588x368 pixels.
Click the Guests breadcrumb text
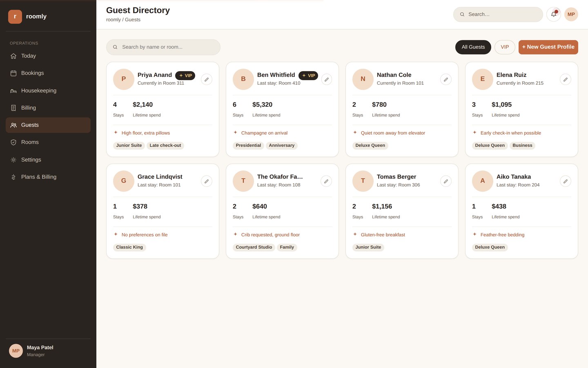coord(133,20)
